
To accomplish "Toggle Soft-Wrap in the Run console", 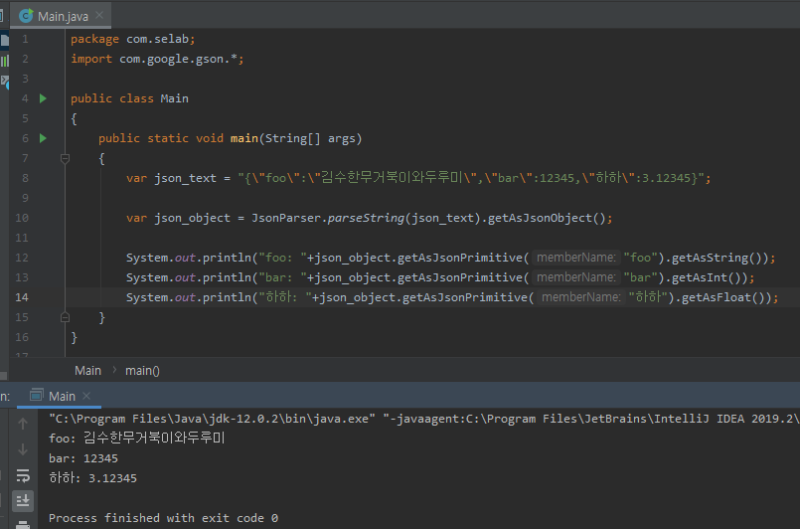I will [x=22, y=475].
